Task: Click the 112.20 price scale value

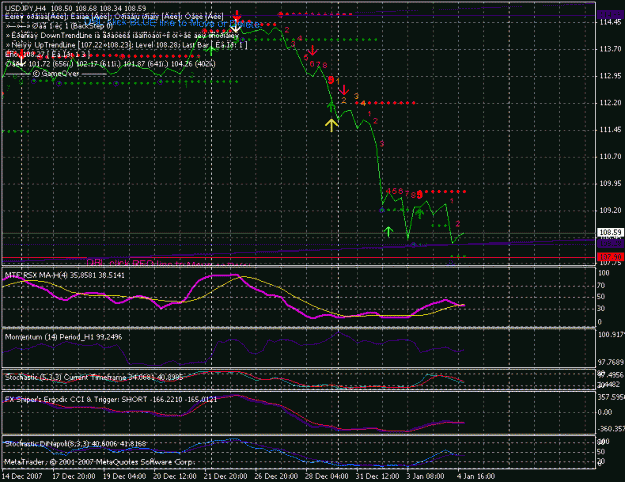Action: tap(610, 103)
